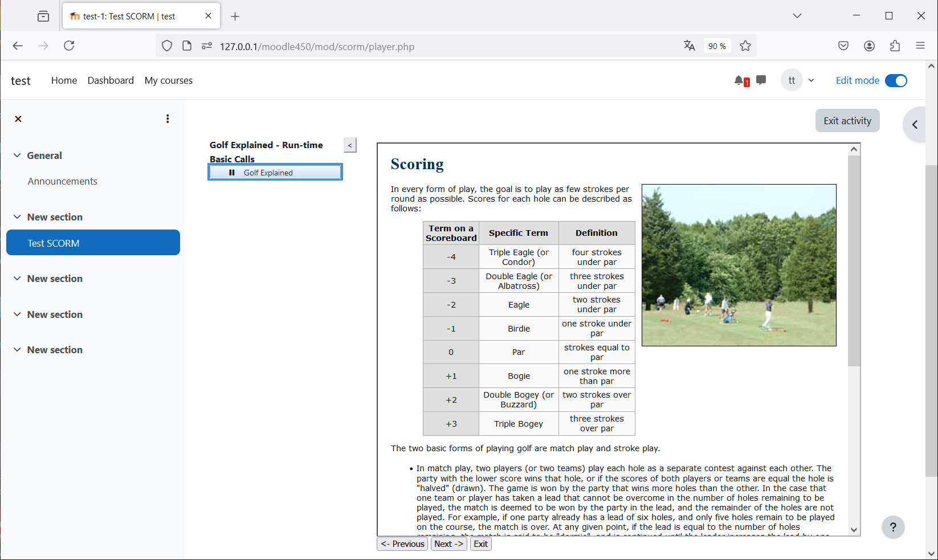Image resolution: width=938 pixels, height=560 pixels.
Task: Open course index three-dot options menu
Action: pyautogui.click(x=168, y=118)
